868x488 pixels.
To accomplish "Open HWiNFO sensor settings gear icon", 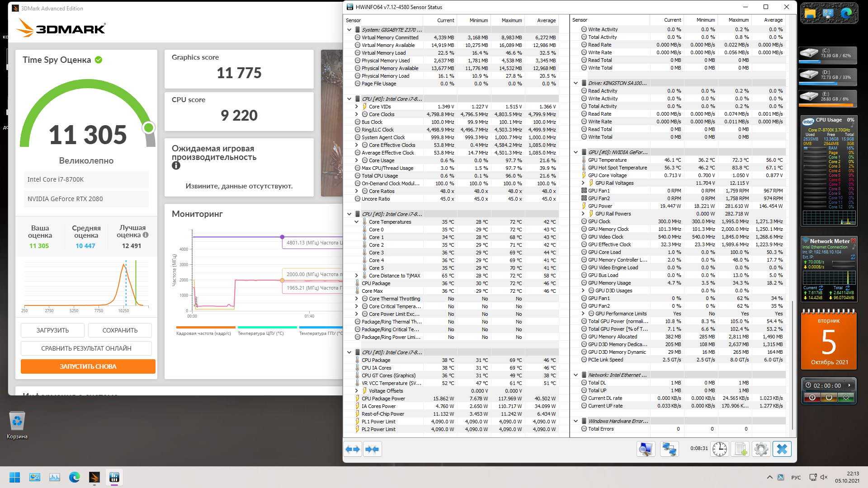I will click(761, 449).
